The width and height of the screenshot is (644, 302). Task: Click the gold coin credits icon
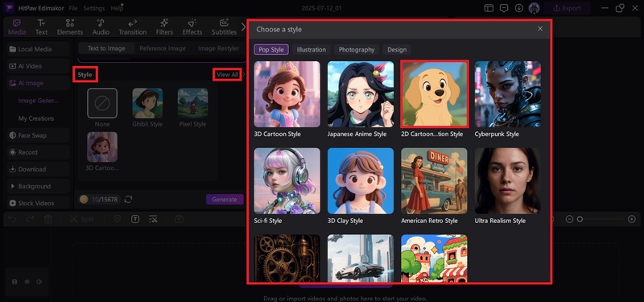pos(84,199)
